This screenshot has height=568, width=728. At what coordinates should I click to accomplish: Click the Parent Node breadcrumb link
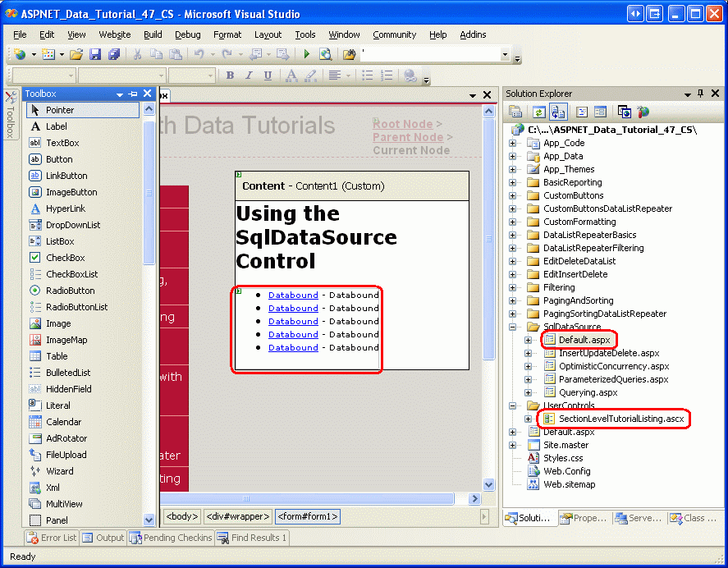coord(407,137)
